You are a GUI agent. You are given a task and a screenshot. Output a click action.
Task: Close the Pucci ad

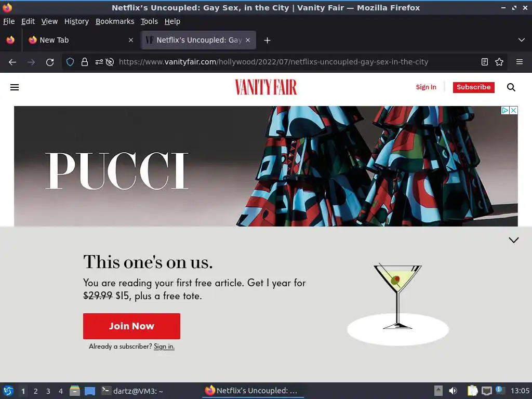pyautogui.click(x=514, y=110)
